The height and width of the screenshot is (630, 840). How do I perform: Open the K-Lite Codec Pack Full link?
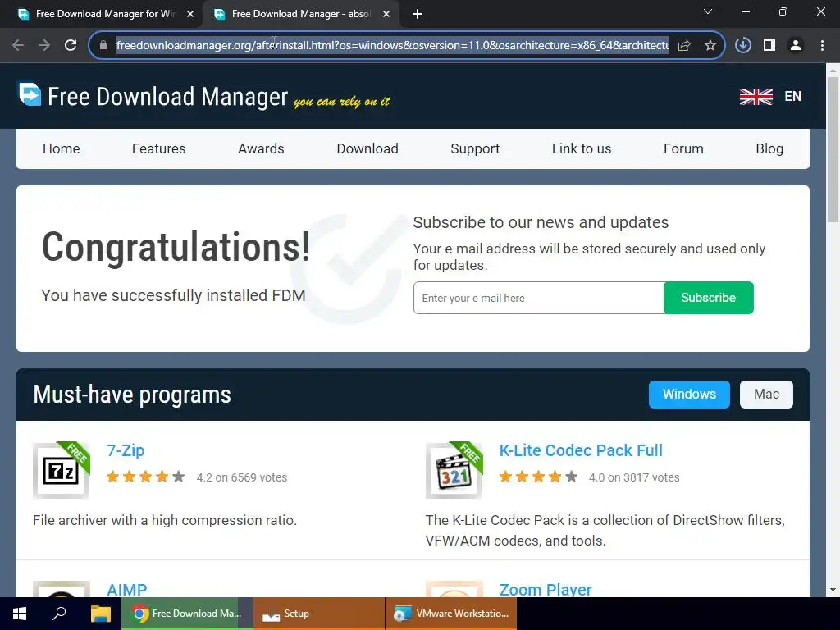click(581, 450)
